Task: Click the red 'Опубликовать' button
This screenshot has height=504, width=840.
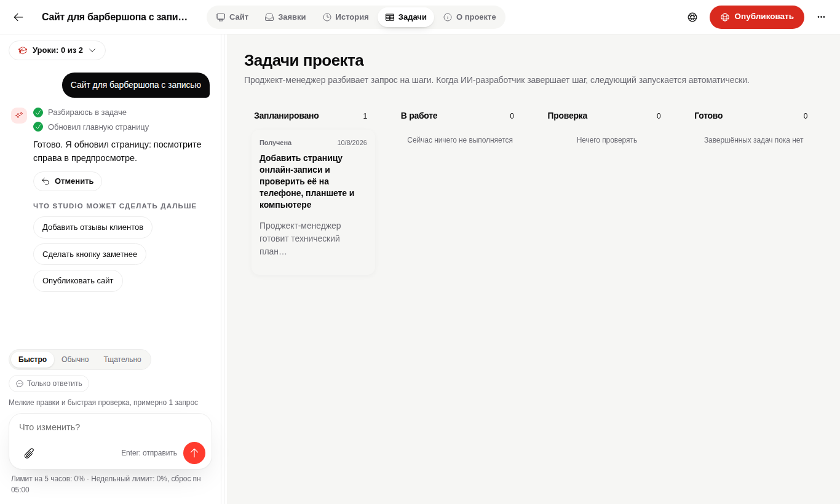Action: 757,17
